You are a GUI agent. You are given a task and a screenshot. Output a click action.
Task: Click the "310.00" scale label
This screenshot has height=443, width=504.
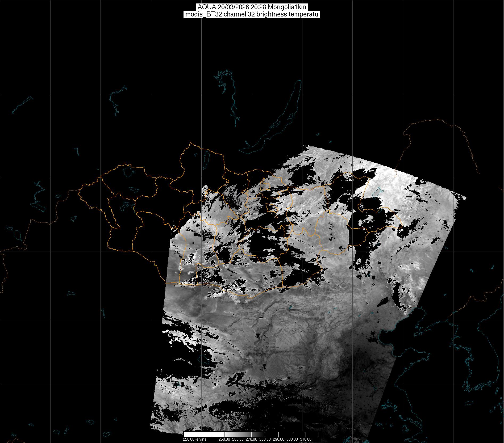coord(306,439)
